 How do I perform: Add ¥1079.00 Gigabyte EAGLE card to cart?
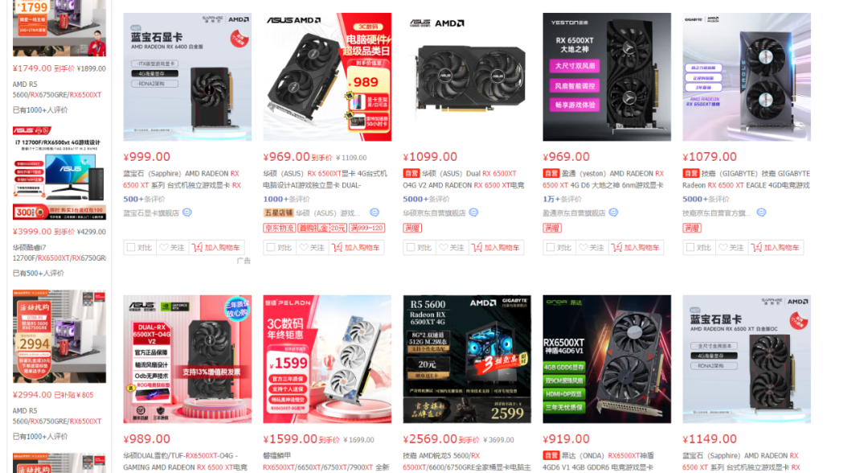776,248
